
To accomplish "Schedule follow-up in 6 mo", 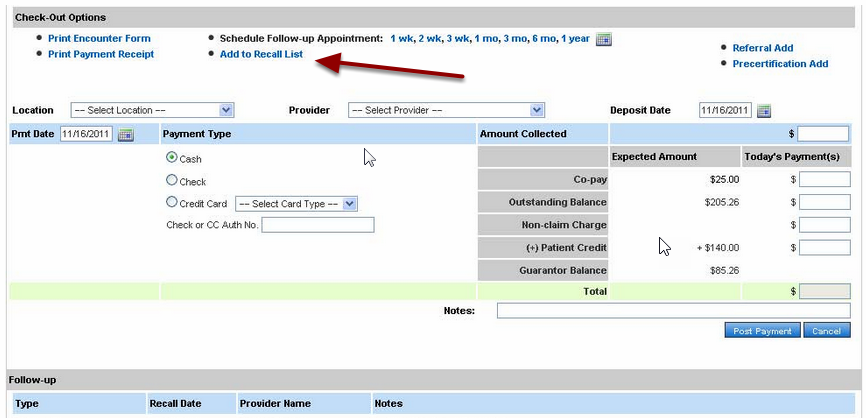I will 543,38.
